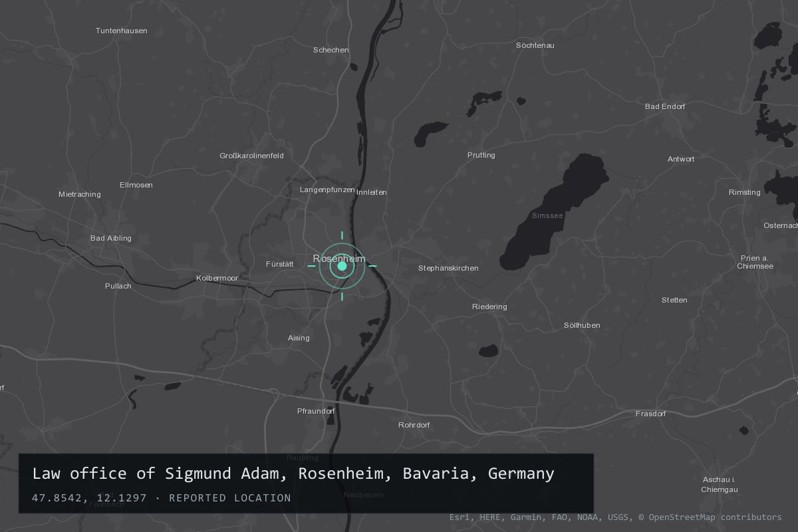Viewport: 798px width, 532px height.
Task: Select the Söchtenau place label
Action: point(535,45)
